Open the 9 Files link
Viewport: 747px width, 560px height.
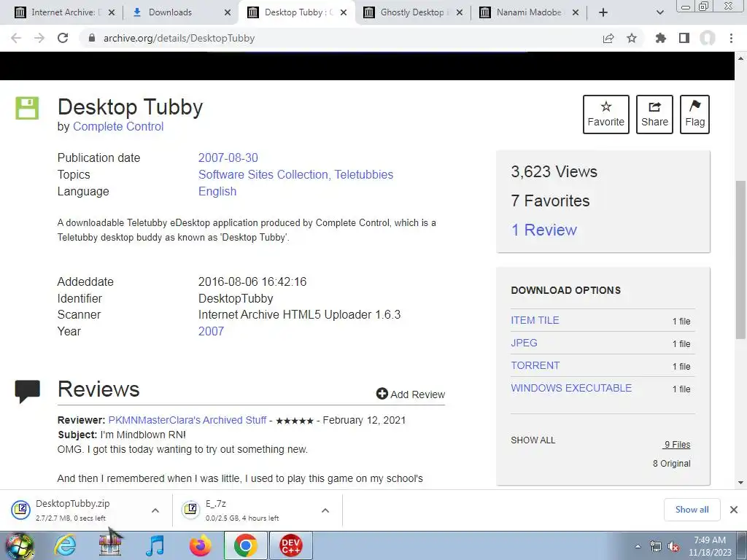[x=677, y=445]
